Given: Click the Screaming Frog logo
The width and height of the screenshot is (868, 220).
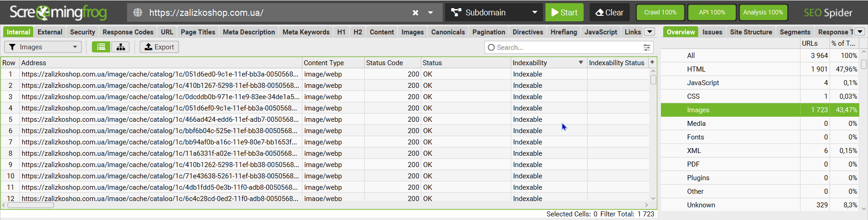Looking at the screenshot, I should pyautogui.click(x=58, y=13).
